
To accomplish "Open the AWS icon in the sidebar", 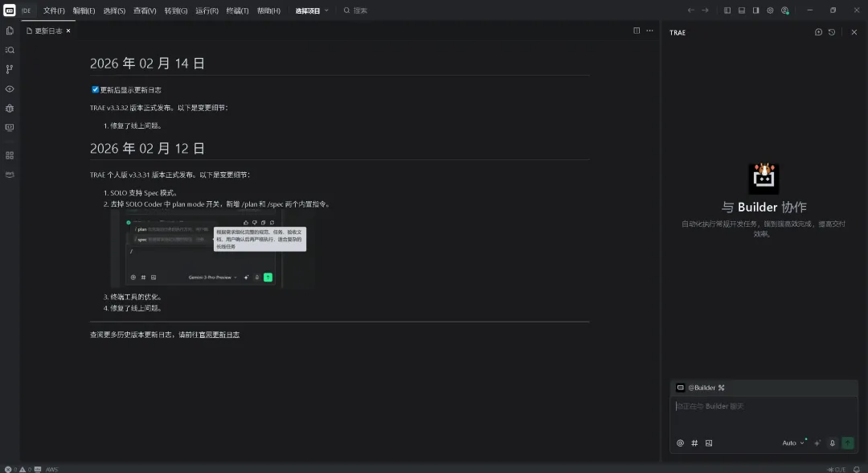I will [x=10, y=175].
